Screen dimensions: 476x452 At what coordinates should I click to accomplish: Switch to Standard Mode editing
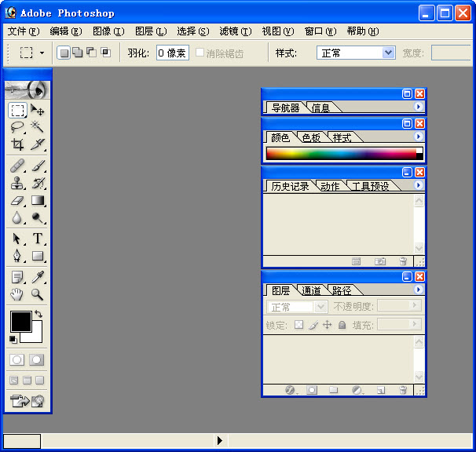pos(17,359)
